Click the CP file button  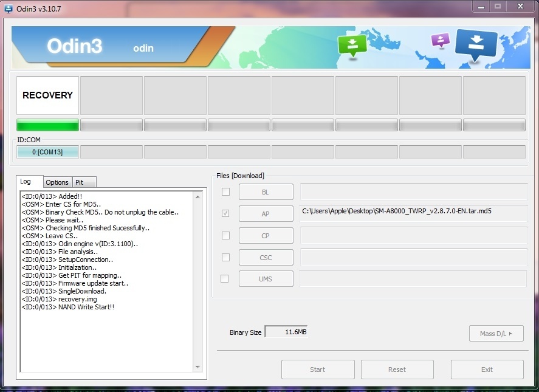[x=266, y=236]
